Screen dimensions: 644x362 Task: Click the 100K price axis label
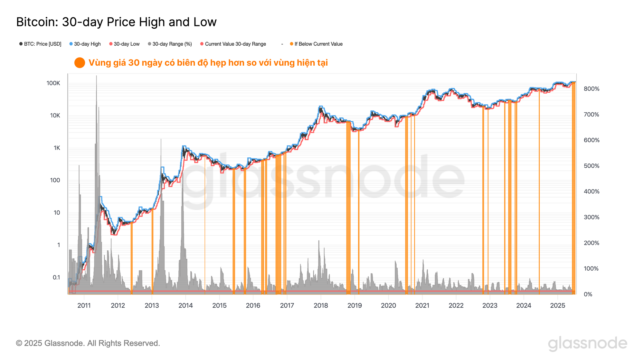click(x=53, y=83)
